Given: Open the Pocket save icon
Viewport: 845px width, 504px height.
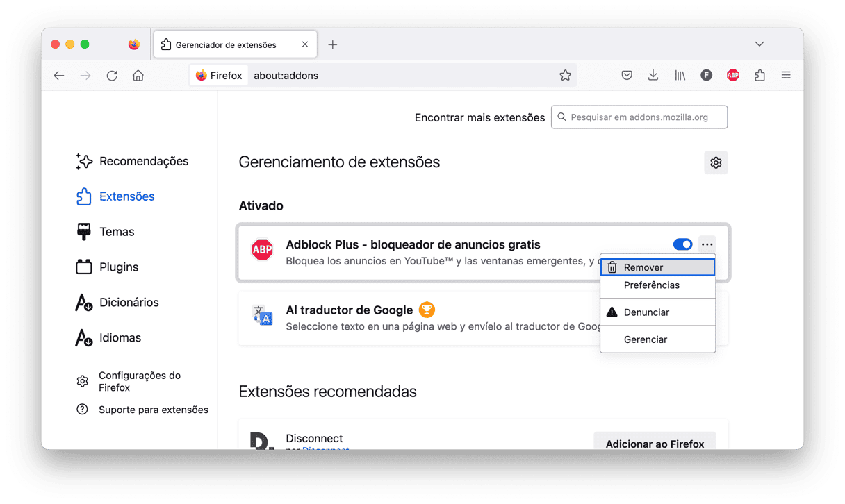Looking at the screenshot, I should coord(627,75).
